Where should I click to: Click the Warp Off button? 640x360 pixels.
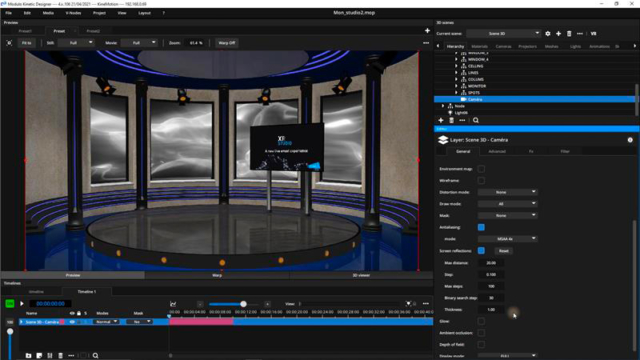(227, 43)
